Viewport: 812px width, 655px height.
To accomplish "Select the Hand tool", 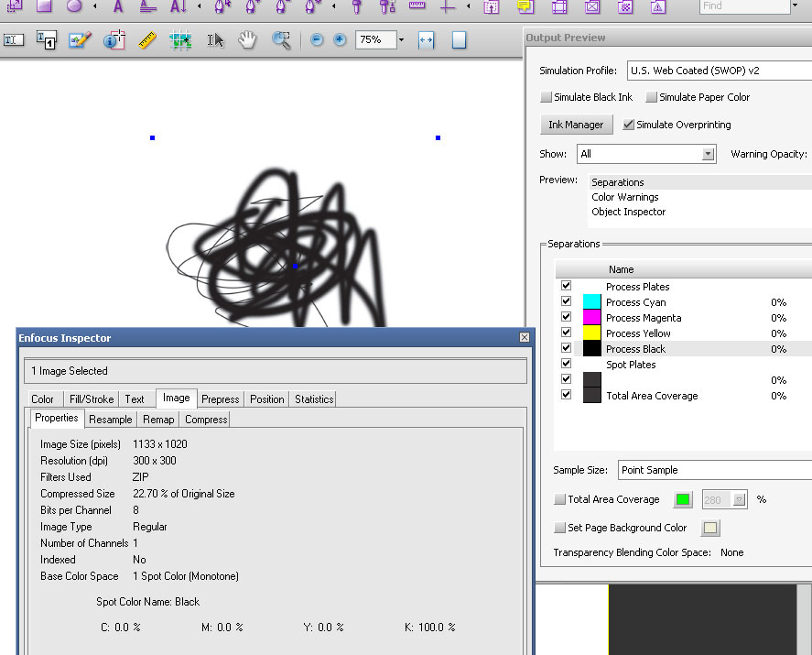I will click(247, 40).
